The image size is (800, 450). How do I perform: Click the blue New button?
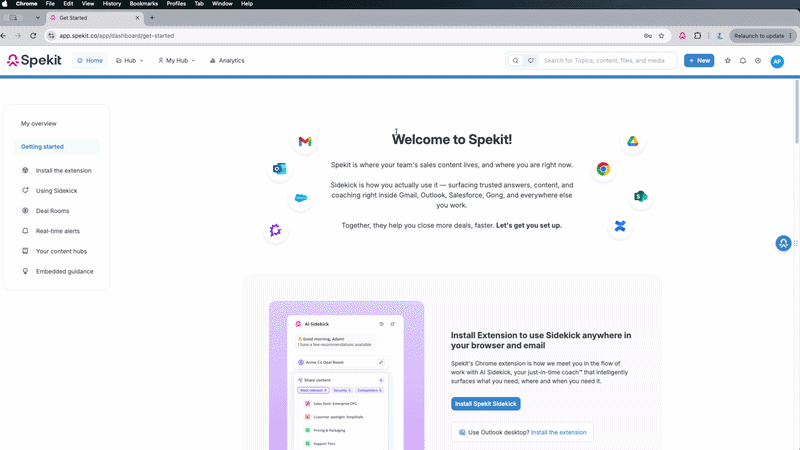(699, 60)
